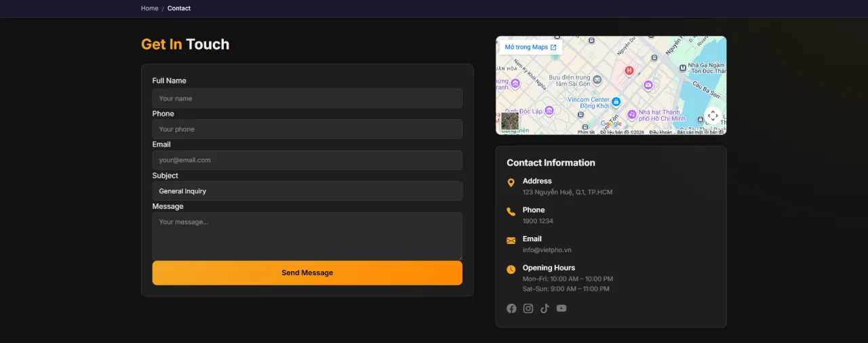Open the TikTok social icon
Image resolution: width=868 pixels, height=343 pixels.
click(545, 308)
